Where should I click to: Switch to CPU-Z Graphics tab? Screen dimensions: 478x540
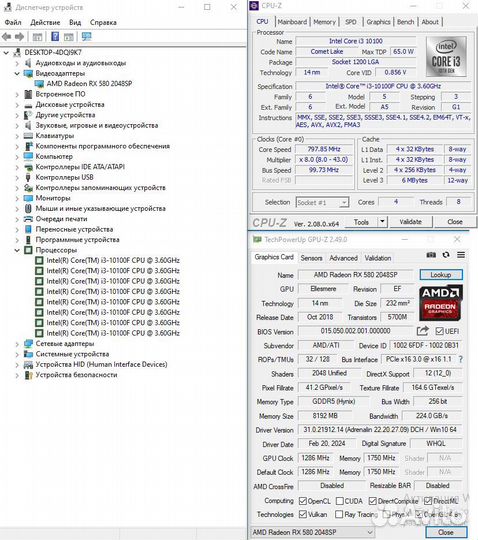point(378,22)
